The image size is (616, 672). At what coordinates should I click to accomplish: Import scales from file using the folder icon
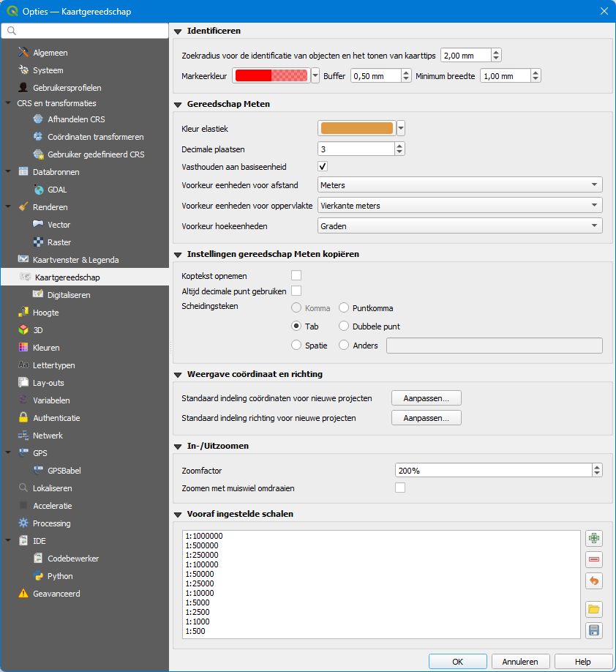pyautogui.click(x=594, y=609)
